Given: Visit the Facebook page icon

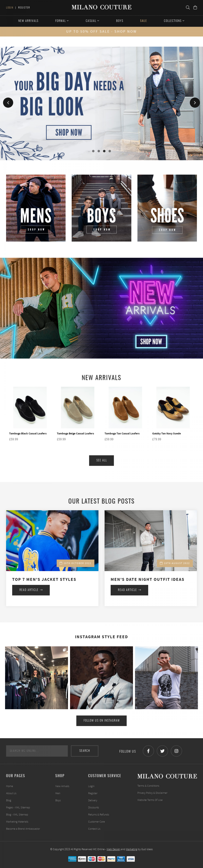Looking at the screenshot, I should [x=148, y=751].
